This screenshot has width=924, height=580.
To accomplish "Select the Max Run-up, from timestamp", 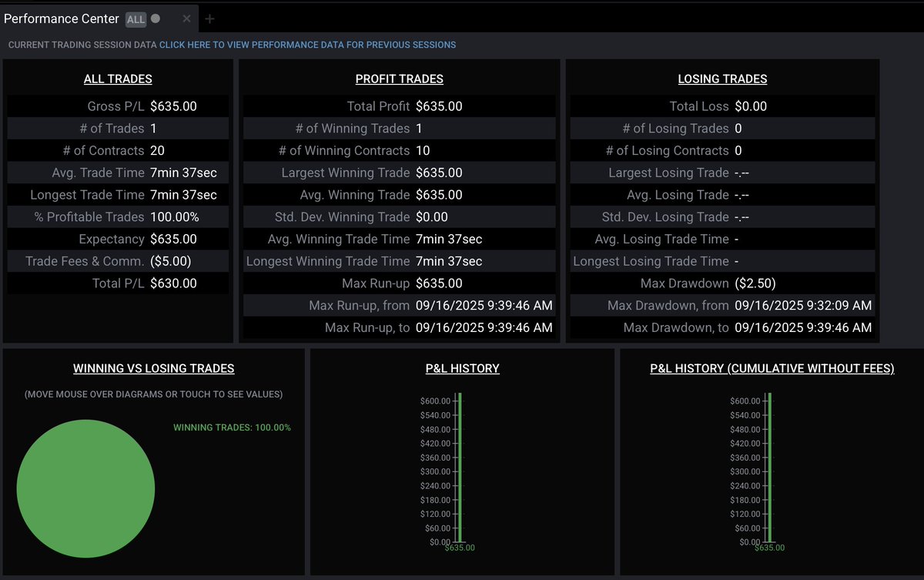I will click(485, 305).
